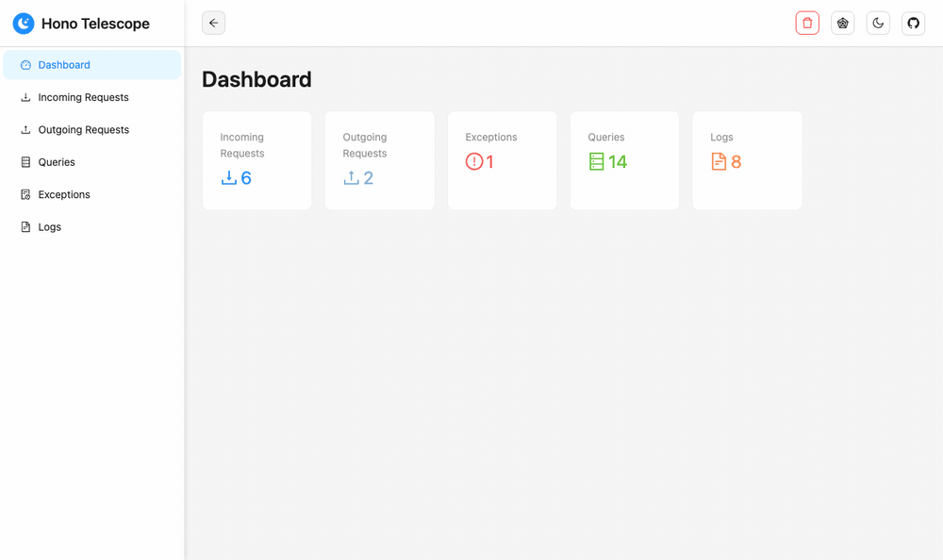Open Logs in the sidebar

[92, 227]
